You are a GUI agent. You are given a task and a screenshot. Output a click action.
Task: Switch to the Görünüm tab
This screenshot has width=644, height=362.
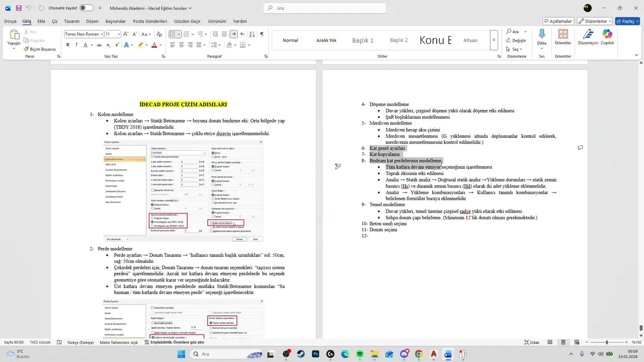[x=217, y=21]
